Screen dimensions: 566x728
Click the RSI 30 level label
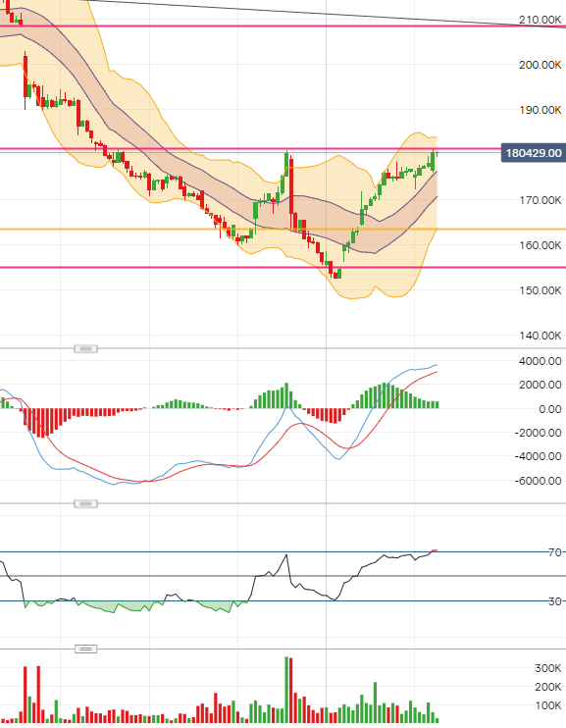click(555, 601)
